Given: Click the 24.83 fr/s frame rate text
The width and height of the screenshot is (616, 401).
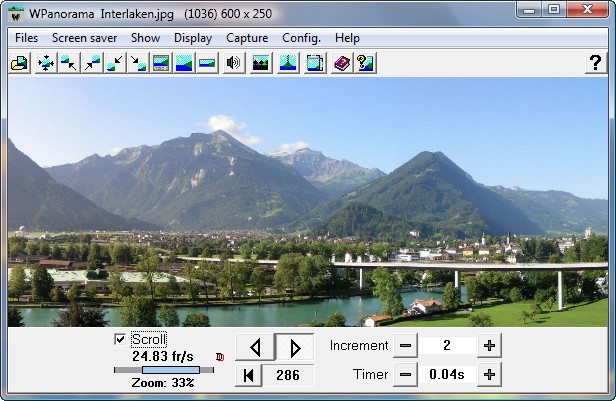Looking at the screenshot, I should click(163, 356).
